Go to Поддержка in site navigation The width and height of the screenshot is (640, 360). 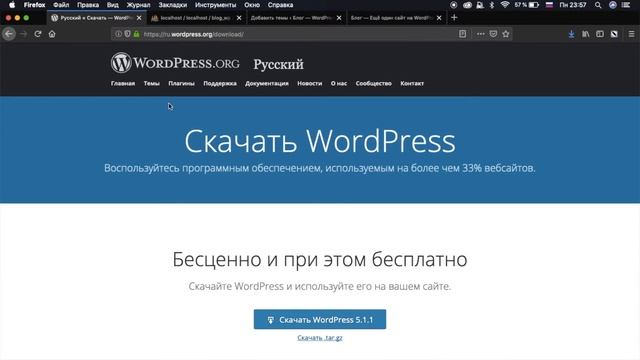[x=220, y=83]
